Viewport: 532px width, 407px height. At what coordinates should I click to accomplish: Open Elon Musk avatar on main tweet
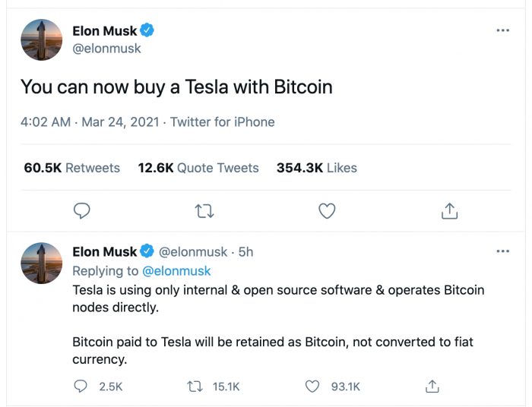(41, 40)
